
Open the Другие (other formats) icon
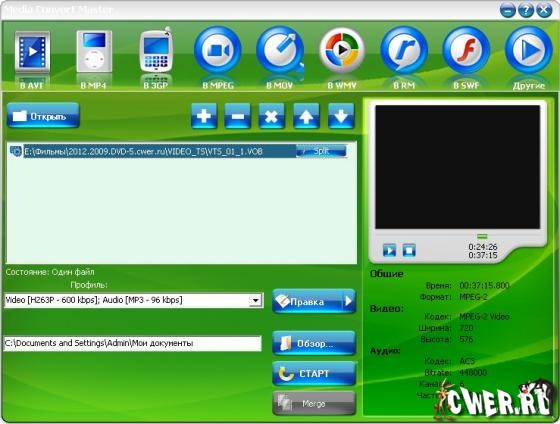click(529, 50)
